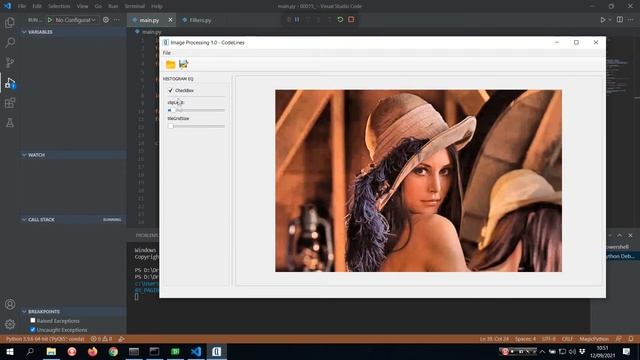Open File Explorer from the taskbar

click(x=51, y=351)
